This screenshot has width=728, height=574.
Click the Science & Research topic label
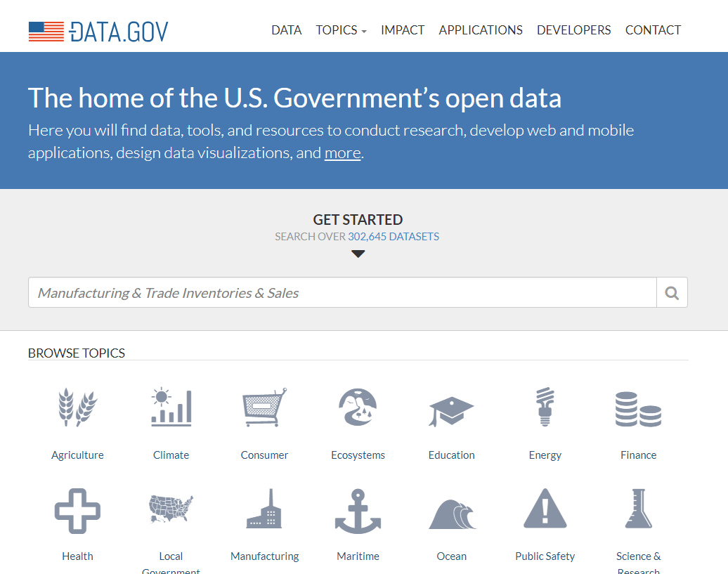click(638, 563)
